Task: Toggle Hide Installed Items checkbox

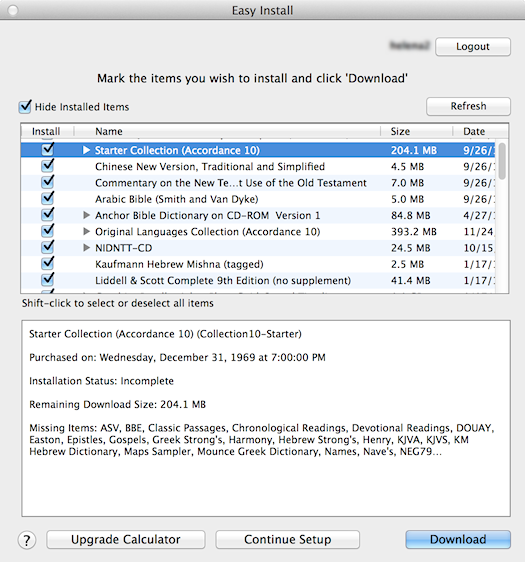Action: [25, 107]
